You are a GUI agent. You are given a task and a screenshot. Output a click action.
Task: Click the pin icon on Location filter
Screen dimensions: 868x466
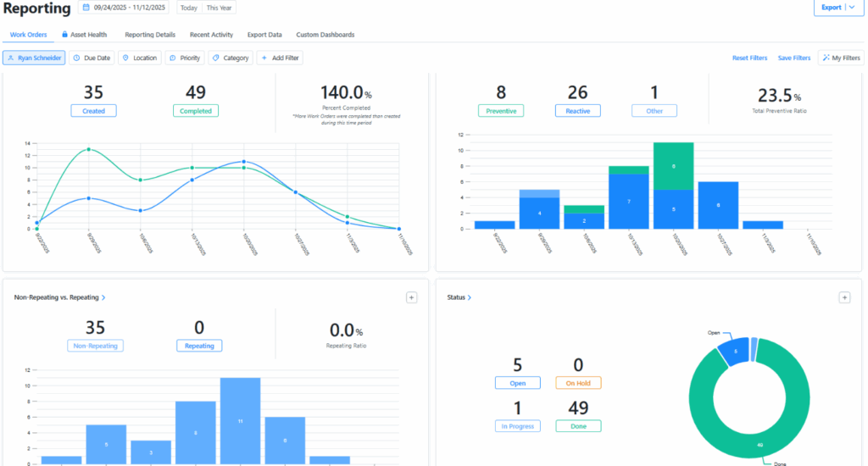click(x=126, y=58)
